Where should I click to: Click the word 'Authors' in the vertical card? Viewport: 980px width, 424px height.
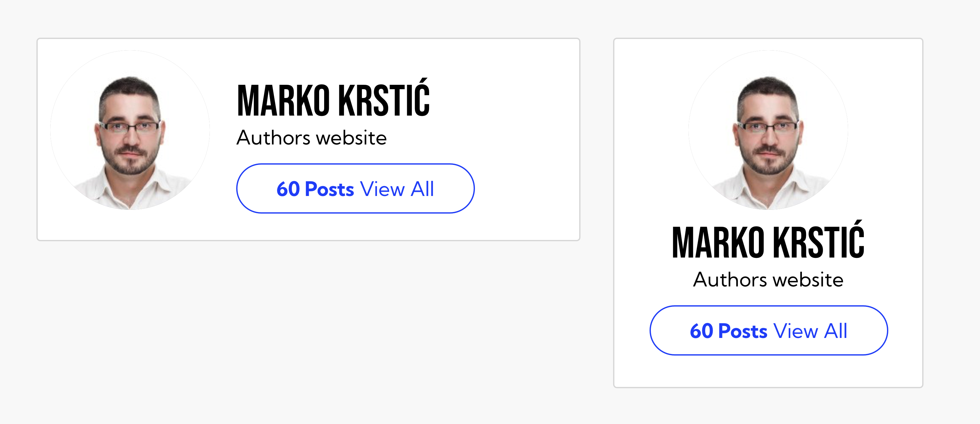click(730, 280)
